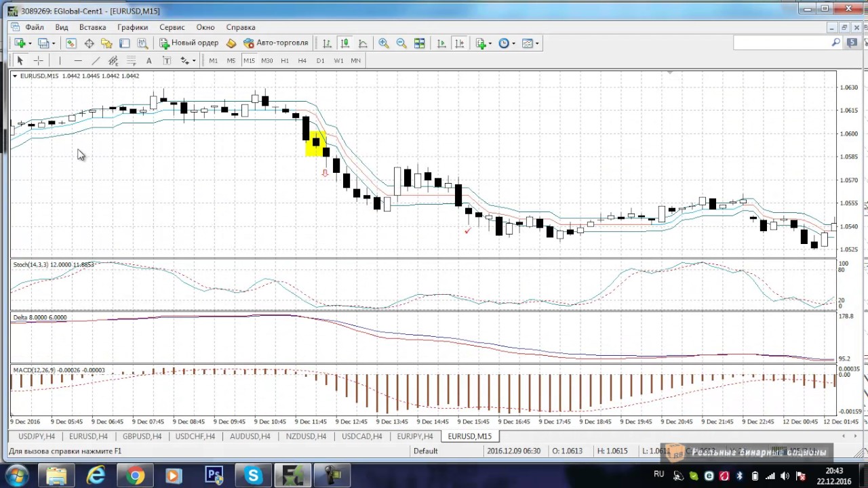Viewport: 868px width, 488px height.
Task: Open the Periods clock icon
Action: [504, 43]
